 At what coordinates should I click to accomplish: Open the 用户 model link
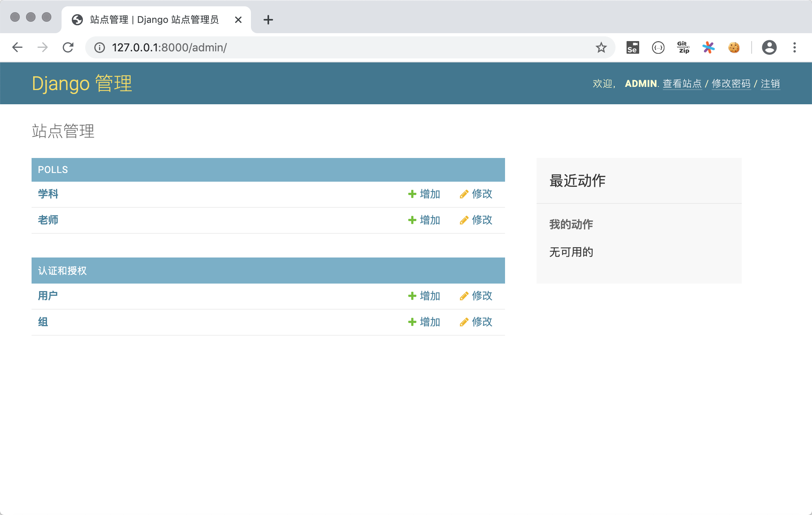48,296
